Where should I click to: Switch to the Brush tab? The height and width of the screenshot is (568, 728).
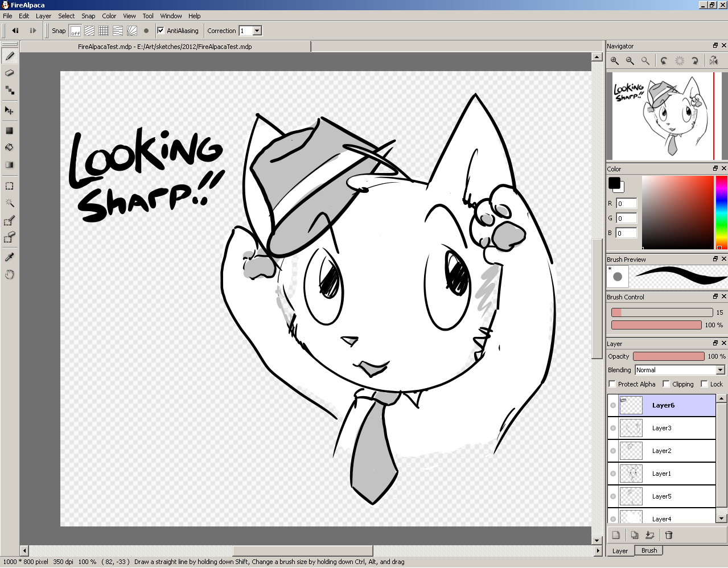[649, 550]
